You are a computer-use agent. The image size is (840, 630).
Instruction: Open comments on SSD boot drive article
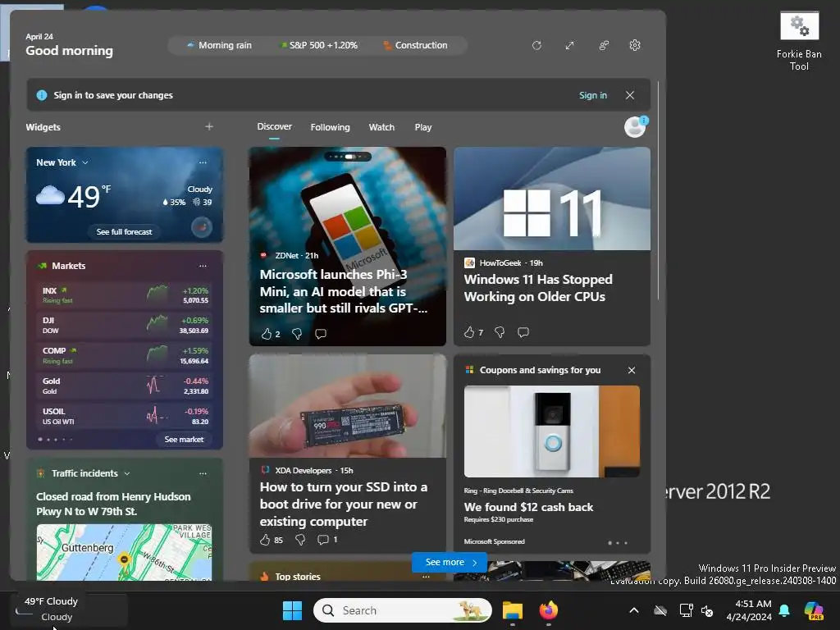click(x=323, y=540)
